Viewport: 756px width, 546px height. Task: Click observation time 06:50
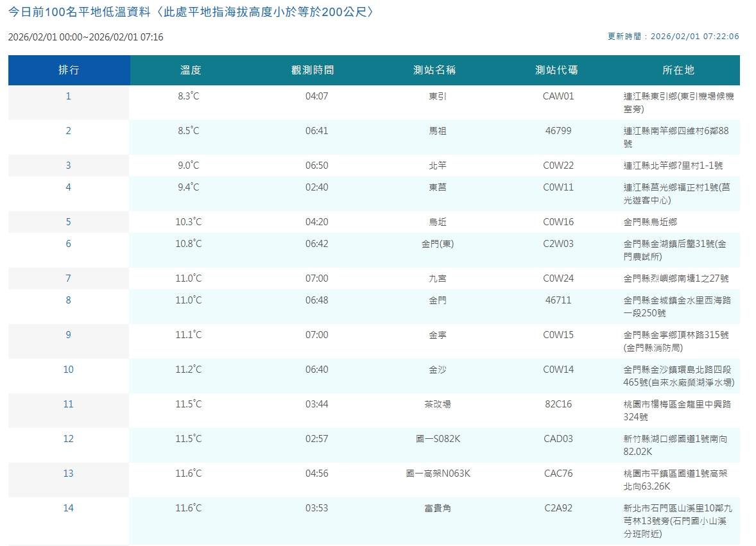(x=317, y=166)
